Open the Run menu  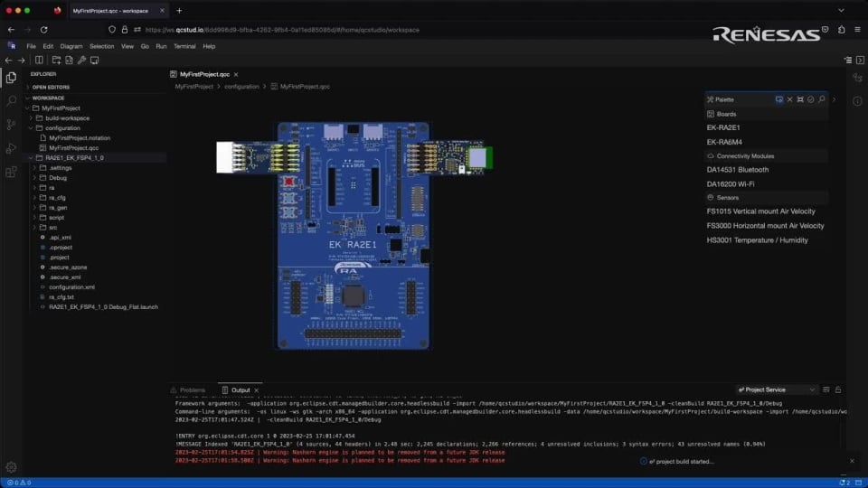tap(161, 46)
